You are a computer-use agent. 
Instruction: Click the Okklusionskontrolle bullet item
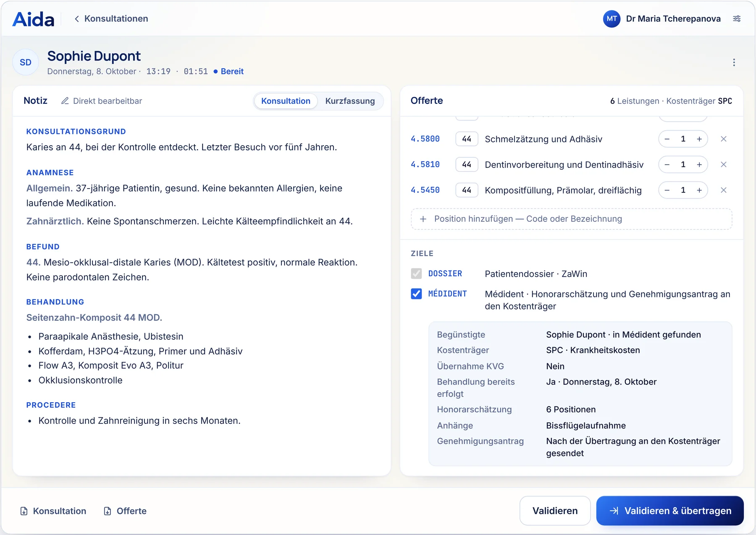coord(80,380)
